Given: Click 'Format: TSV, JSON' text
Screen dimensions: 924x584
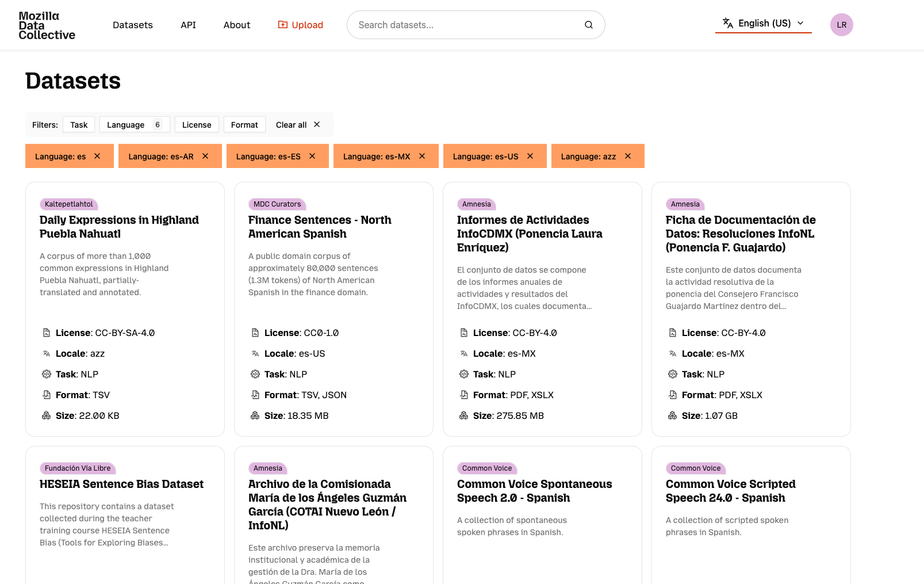Looking at the screenshot, I should 305,395.
